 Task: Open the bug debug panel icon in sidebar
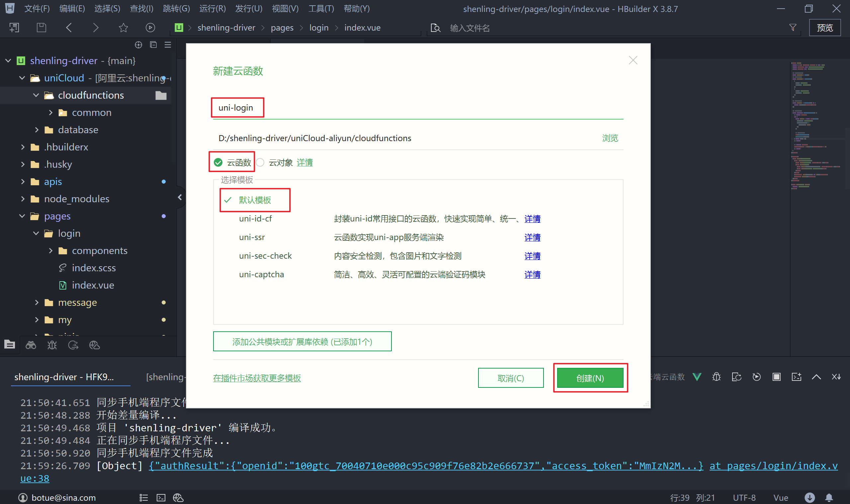tap(52, 345)
